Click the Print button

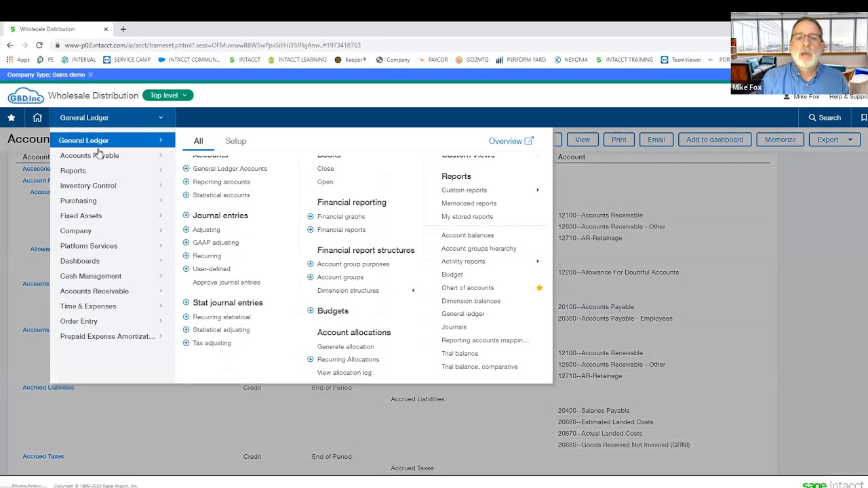[x=619, y=140]
